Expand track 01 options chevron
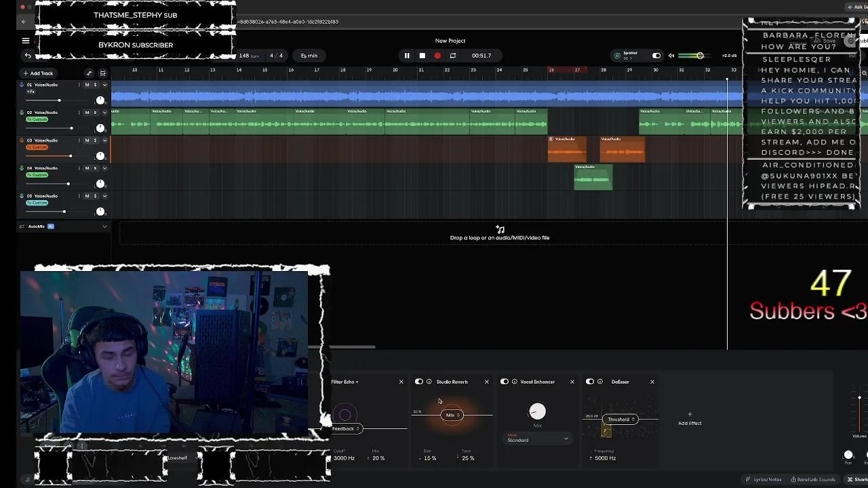 [x=104, y=85]
